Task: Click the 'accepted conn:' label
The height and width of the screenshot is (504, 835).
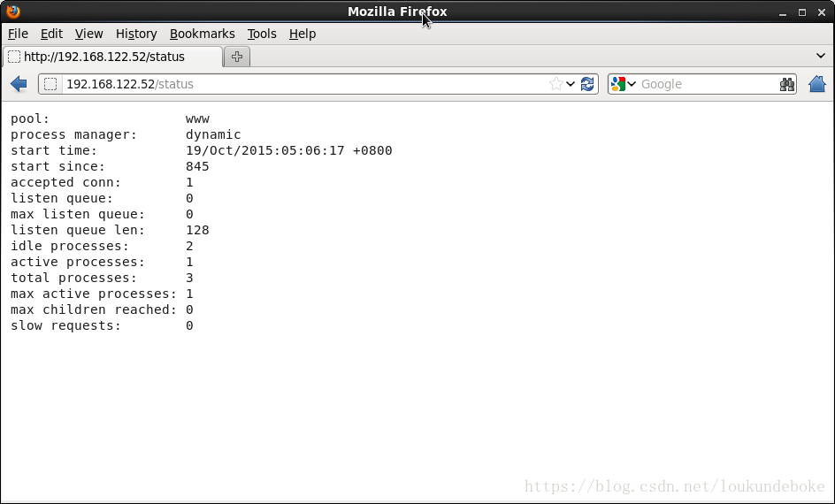Action: tap(66, 182)
